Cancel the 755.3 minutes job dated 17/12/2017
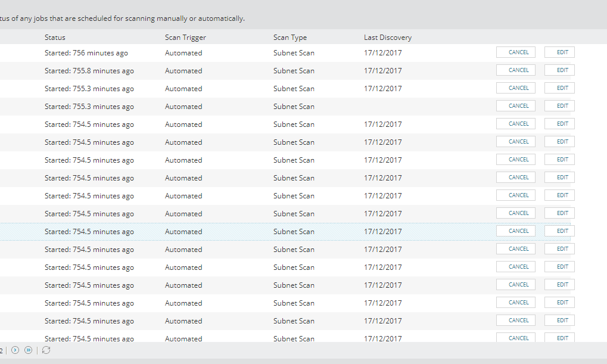The width and height of the screenshot is (607, 364). tap(516, 88)
